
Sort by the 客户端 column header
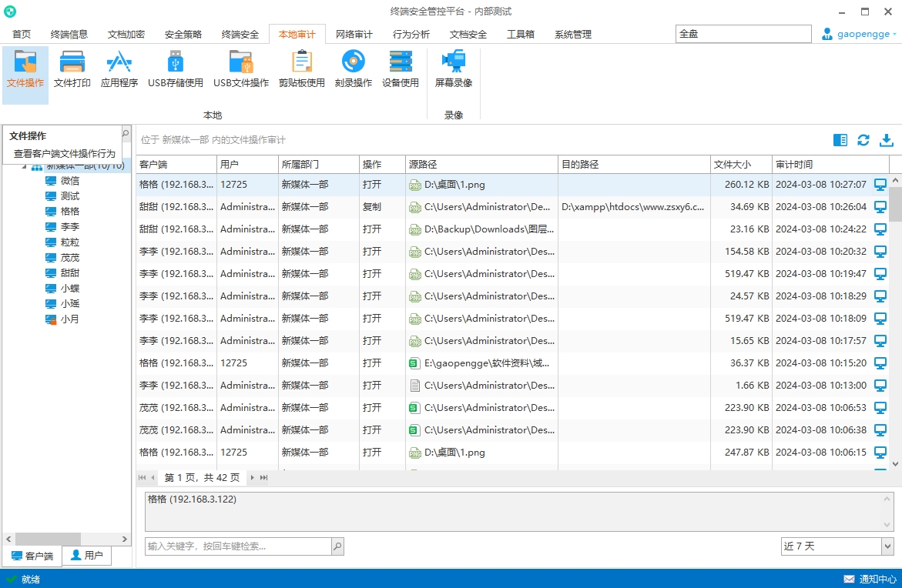[176, 165]
